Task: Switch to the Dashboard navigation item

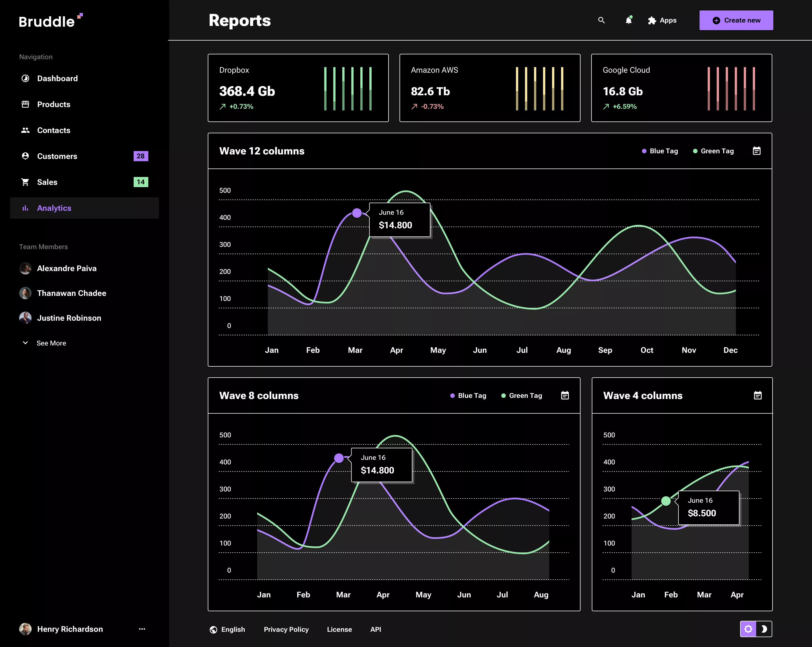Action: (57, 78)
